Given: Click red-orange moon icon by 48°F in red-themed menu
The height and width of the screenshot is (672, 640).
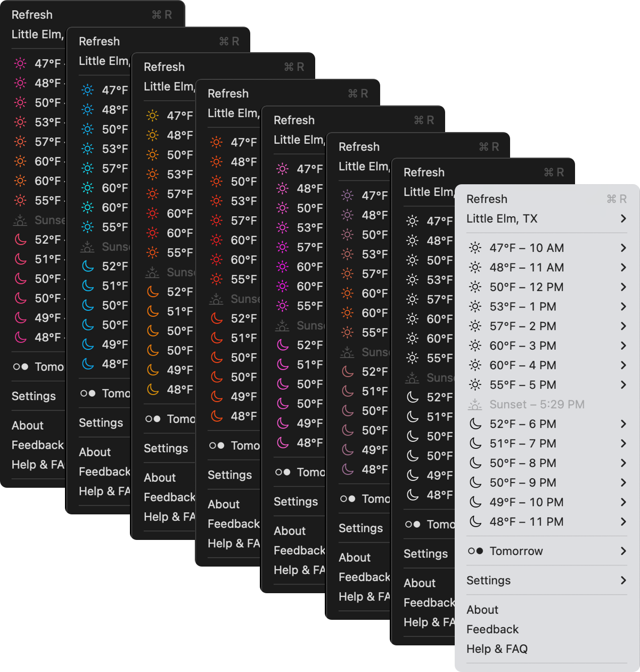Looking at the screenshot, I should pos(216,416).
